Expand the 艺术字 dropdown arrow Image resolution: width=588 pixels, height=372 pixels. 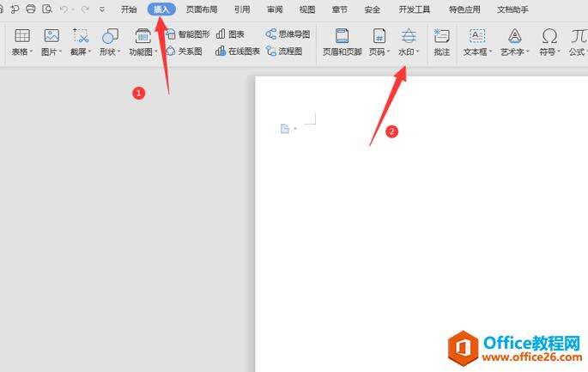[527, 52]
